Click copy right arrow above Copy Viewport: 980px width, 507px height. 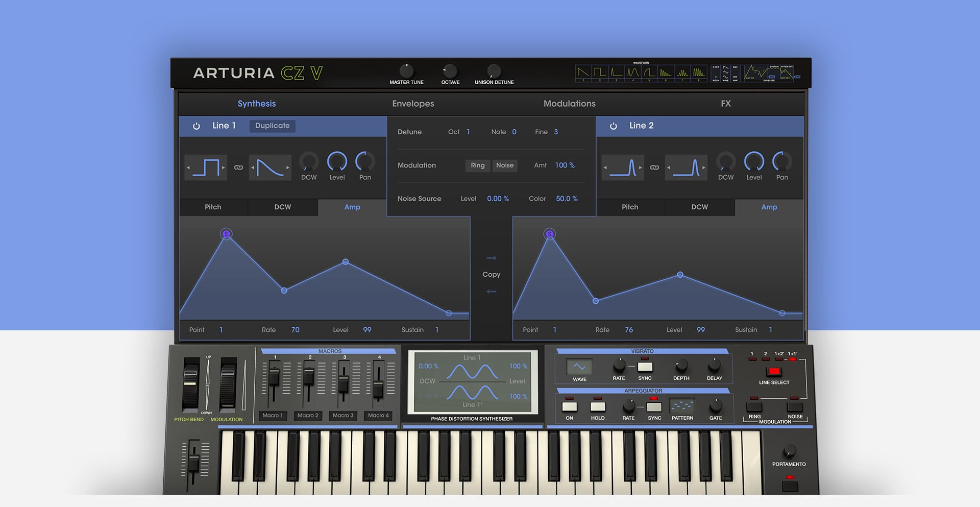pos(492,258)
